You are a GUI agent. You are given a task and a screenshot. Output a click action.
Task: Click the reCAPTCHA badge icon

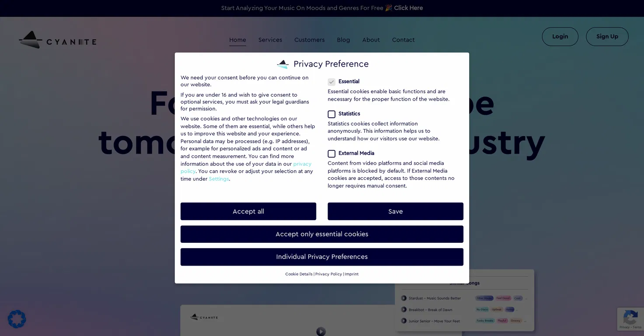[x=630, y=318]
